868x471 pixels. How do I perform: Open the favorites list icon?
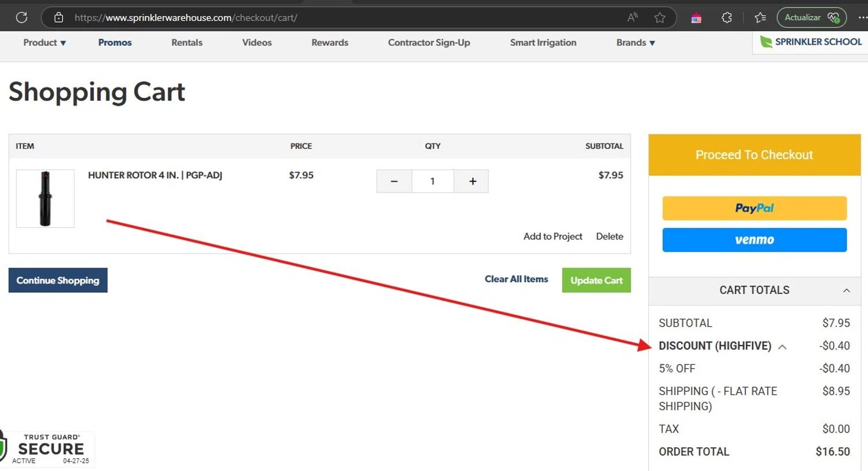pos(760,17)
